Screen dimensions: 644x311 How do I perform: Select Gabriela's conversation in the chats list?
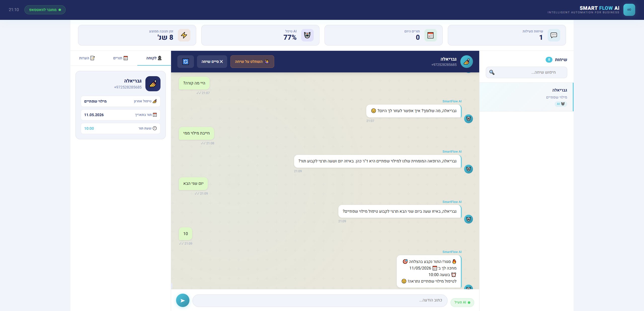526,97
